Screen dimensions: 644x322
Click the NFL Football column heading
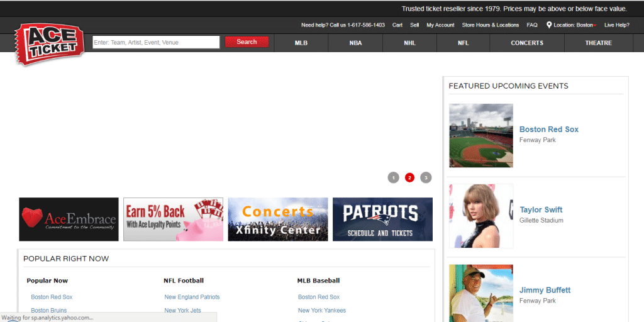(x=184, y=281)
